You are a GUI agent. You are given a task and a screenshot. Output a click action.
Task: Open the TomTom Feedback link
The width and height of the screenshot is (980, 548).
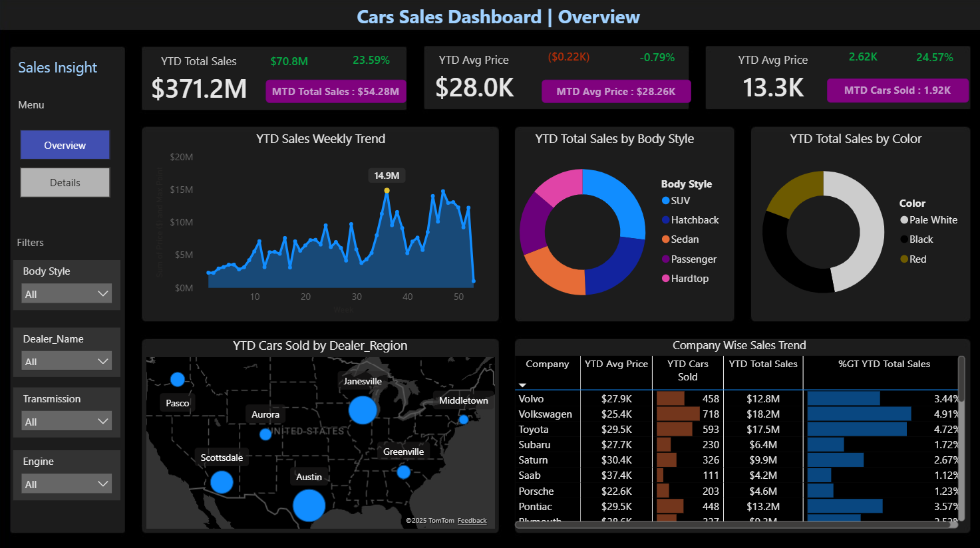click(472, 521)
